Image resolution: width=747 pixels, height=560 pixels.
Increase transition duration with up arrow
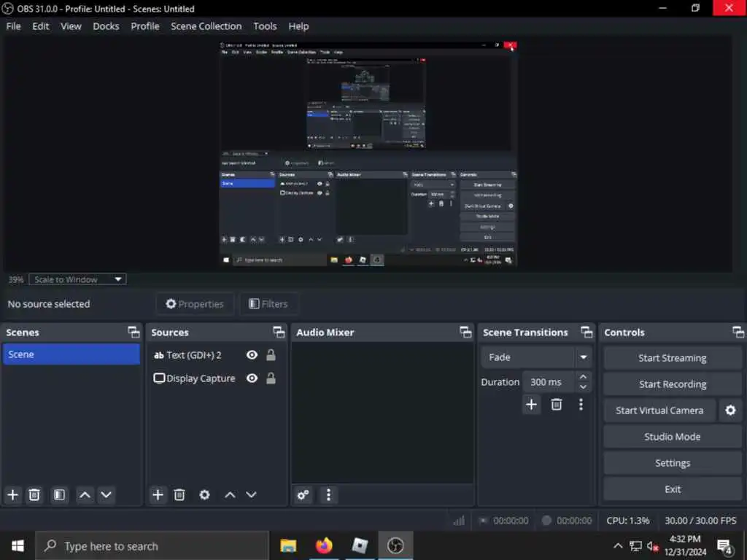[x=583, y=377]
